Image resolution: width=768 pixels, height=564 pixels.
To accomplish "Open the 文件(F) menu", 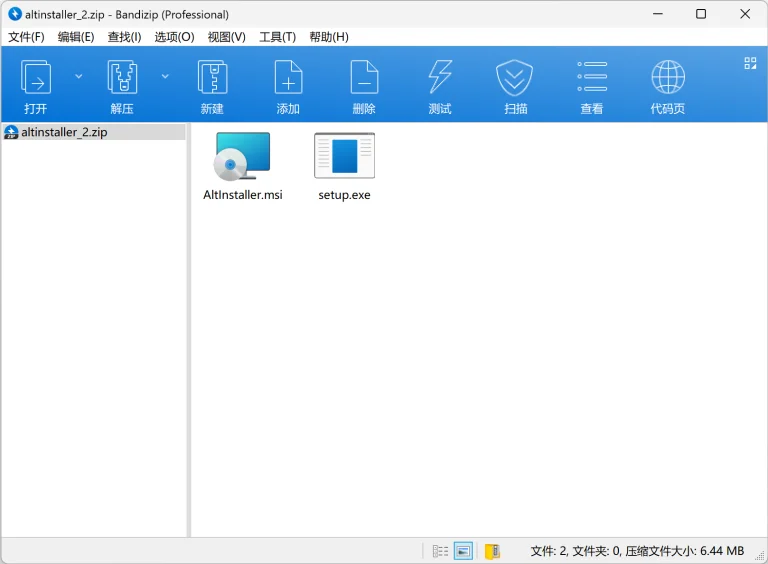I will pyautogui.click(x=26, y=37).
